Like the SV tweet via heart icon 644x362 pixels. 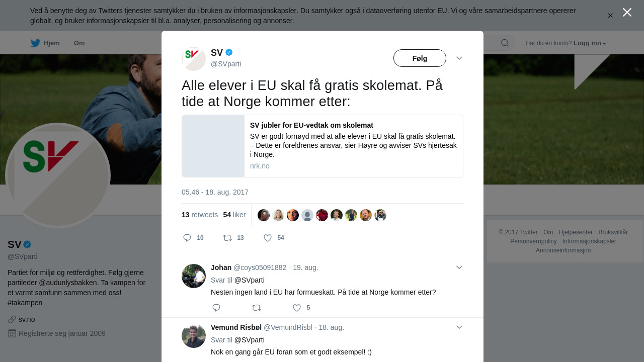(268, 238)
